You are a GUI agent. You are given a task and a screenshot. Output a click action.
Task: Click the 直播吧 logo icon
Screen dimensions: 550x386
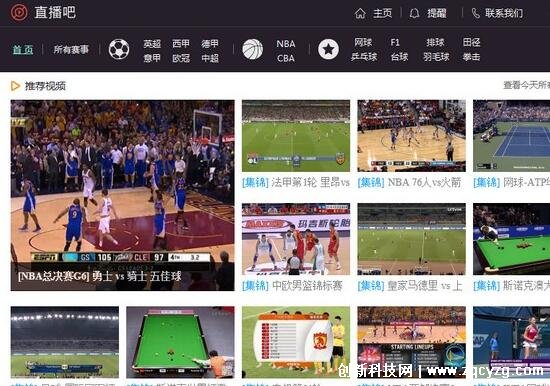pyautogui.click(x=19, y=13)
